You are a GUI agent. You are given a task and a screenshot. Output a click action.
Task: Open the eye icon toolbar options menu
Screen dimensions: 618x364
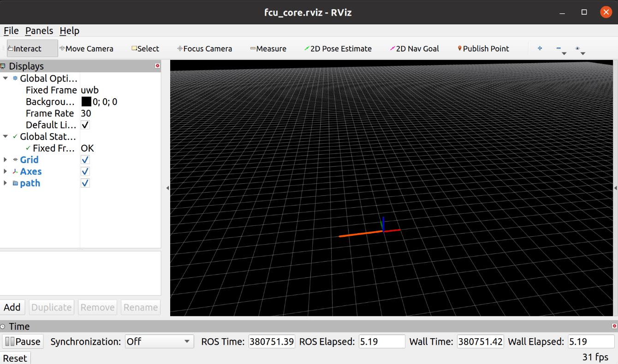pos(580,49)
